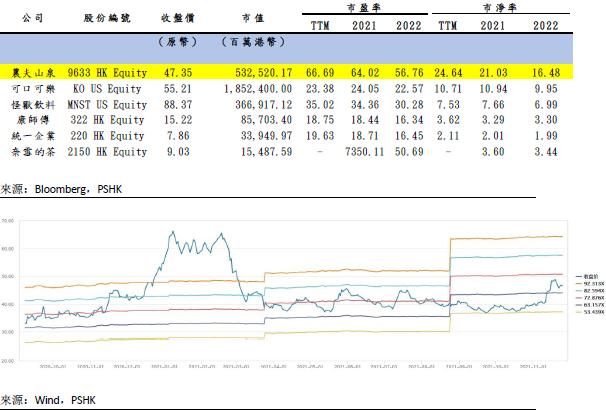Click value 16.48 in highlighted row

point(546,73)
